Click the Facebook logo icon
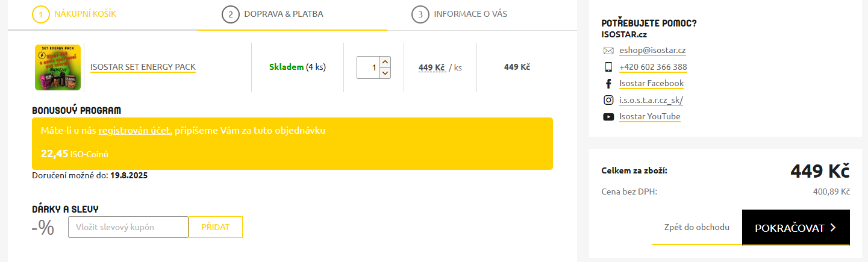 (x=608, y=84)
